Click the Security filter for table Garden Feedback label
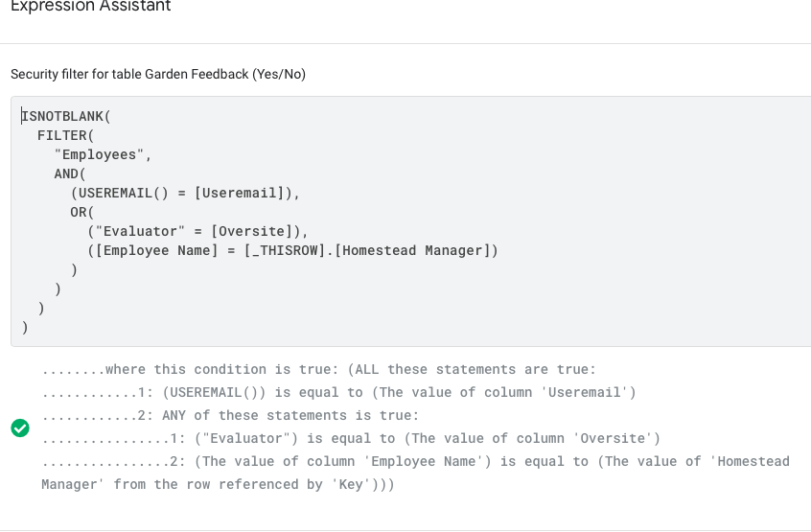 tap(158, 74)
